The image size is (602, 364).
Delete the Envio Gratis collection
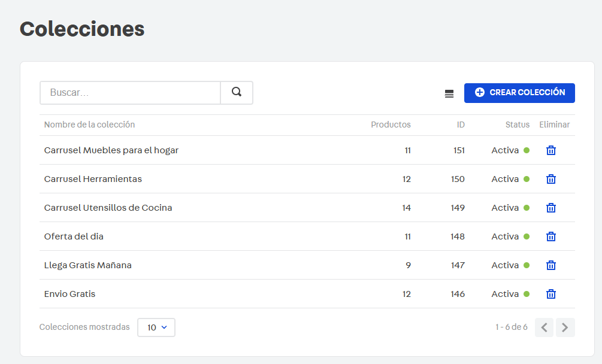tap(551, 294)
